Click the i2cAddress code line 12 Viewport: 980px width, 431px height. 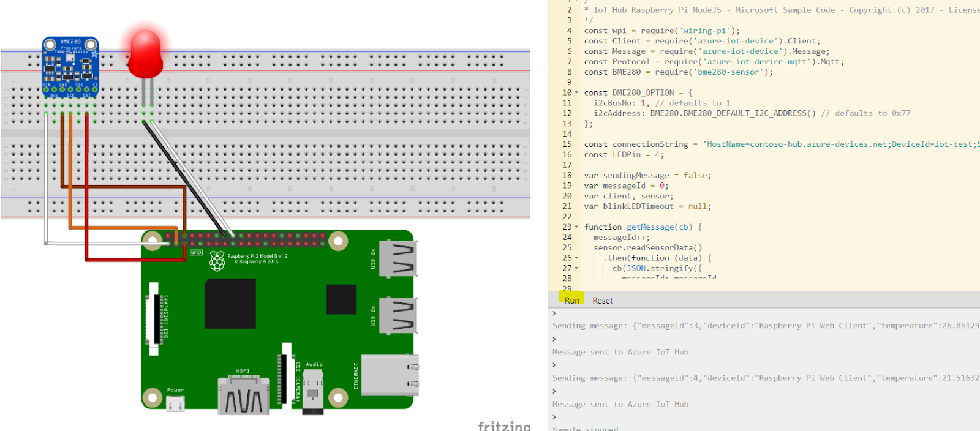click(752, 113)
